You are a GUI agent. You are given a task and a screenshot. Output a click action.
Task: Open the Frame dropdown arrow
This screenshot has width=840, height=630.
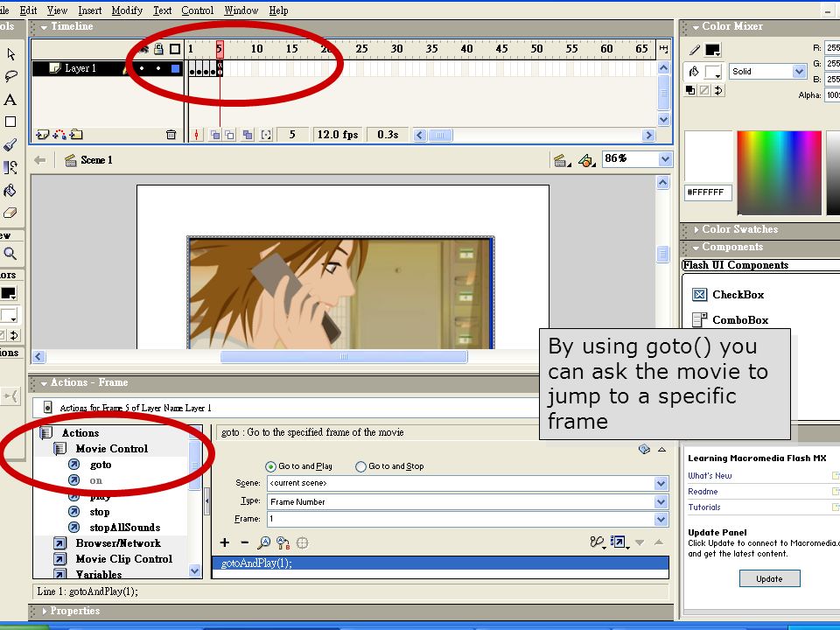click(x=661, y=519)
